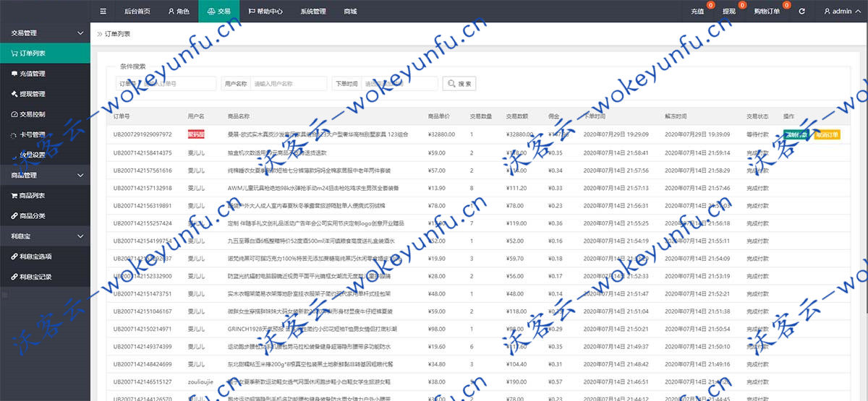Collapse the 商品管理 sidebar group
The width and height of the screenshot is (868, 401).
(45, 176)
